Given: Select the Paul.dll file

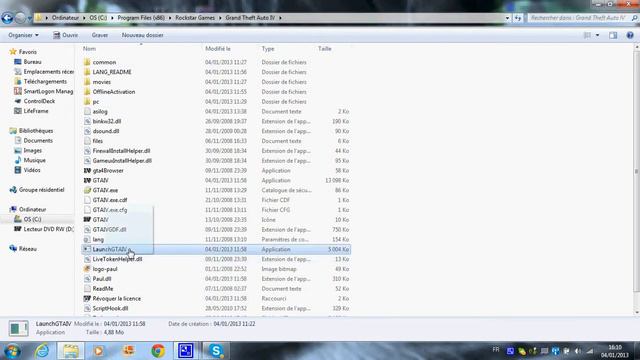Looking at the screenshot, I should 102,279.
